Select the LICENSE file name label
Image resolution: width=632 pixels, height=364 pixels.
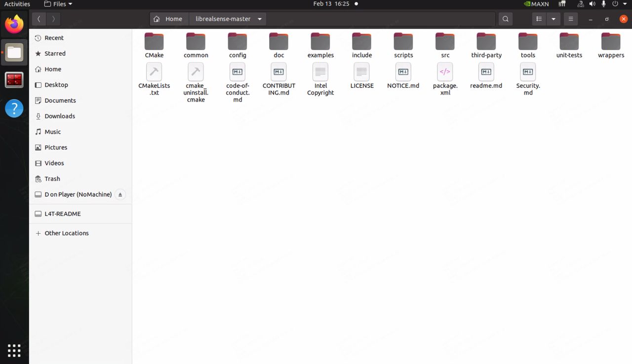[x=362, y=86]
